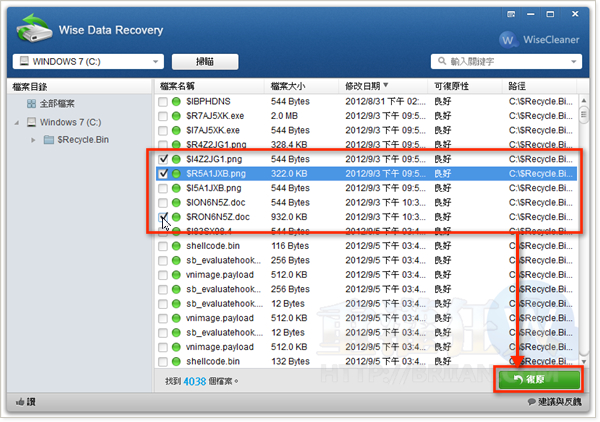Click the green status dot of $I5A1JXB.png
Image resolution: width=600 pixels, height=422 pixels.
click(x=176, y=188)
